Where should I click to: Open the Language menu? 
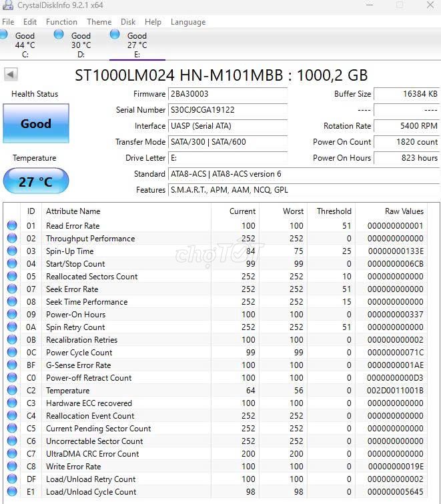pyautogui.click(x=188, y=22)
